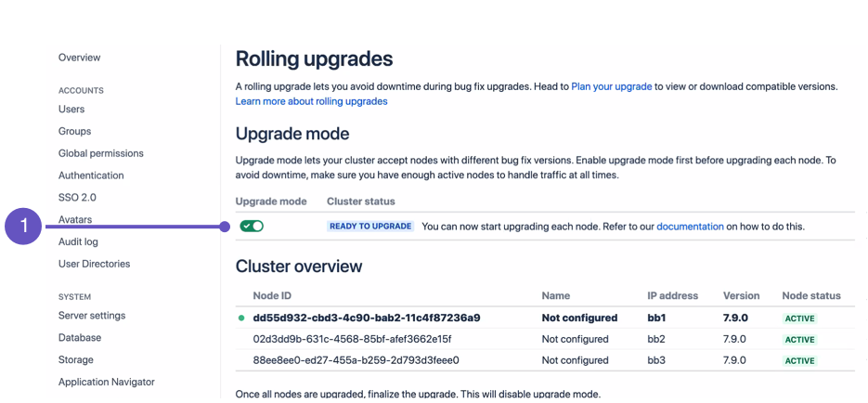Navigate to SSO 2.0
868x403 pixels.
[77, 198]
